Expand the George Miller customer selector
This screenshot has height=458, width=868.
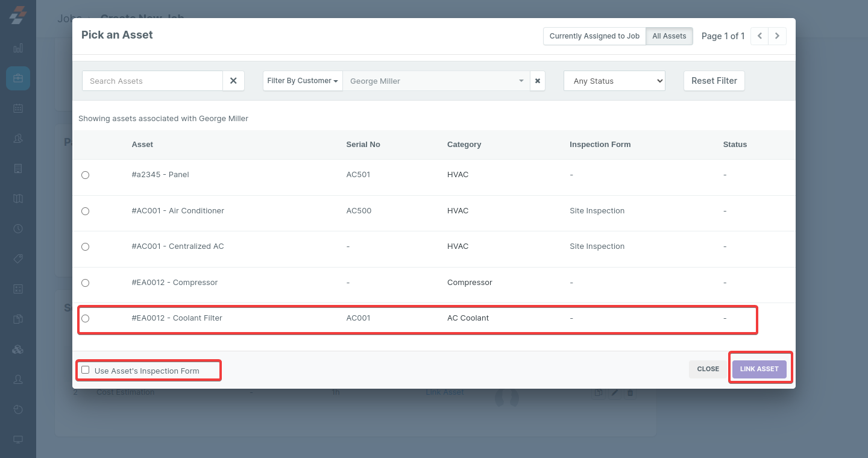436,81
